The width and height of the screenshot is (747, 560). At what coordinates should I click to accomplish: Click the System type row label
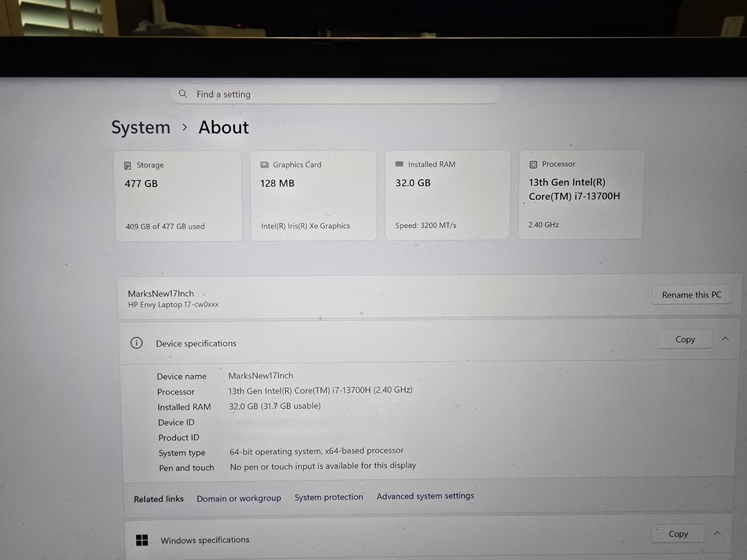click(x=182, y=453)
